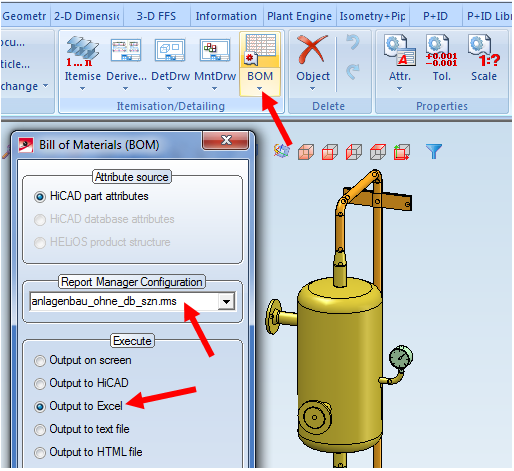514x471 pixels.
Task: Choose Output to text file
Action: tap(82, 429)
